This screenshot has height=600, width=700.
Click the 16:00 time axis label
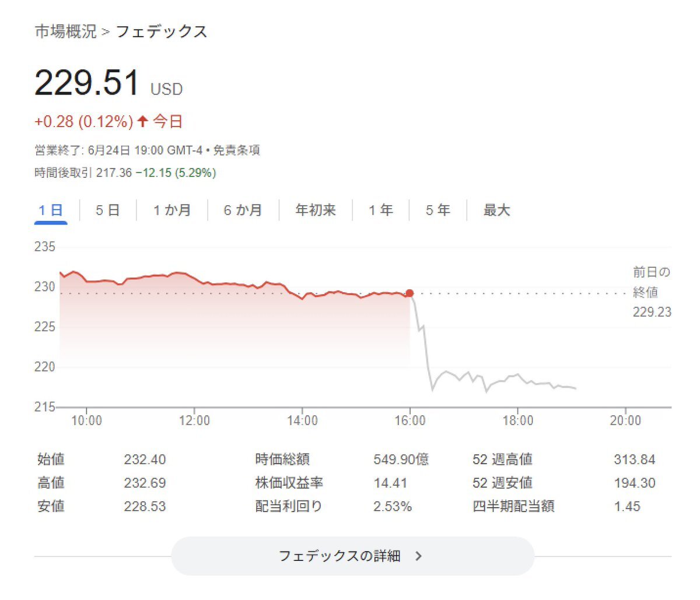pyautogui.click(x=409, y=420)
